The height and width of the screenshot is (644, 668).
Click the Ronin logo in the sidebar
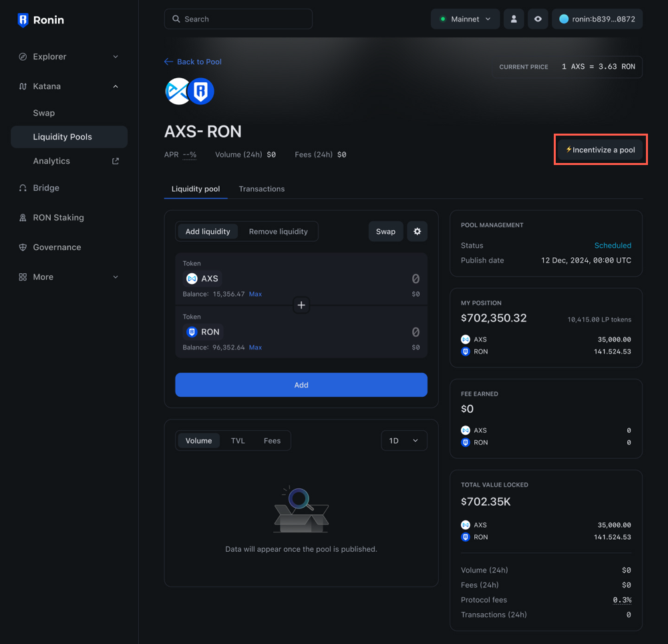click(40, 20)
